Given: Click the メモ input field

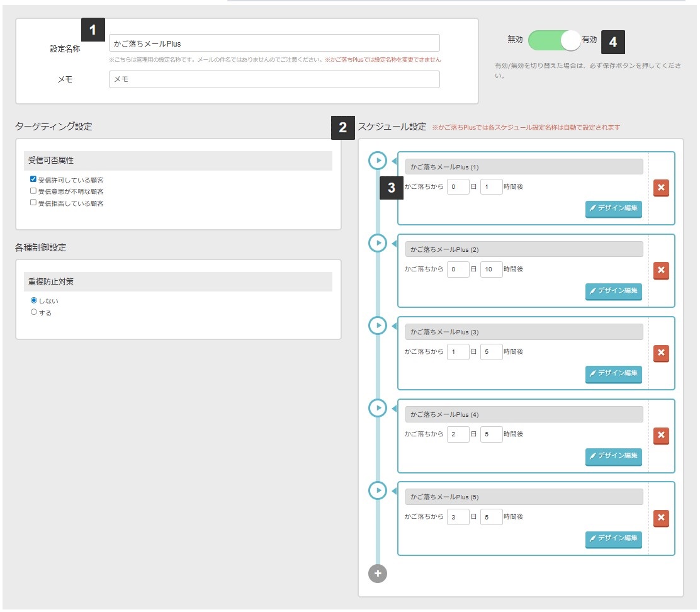Looking at the screenshot, I should (x=274, y=79).
